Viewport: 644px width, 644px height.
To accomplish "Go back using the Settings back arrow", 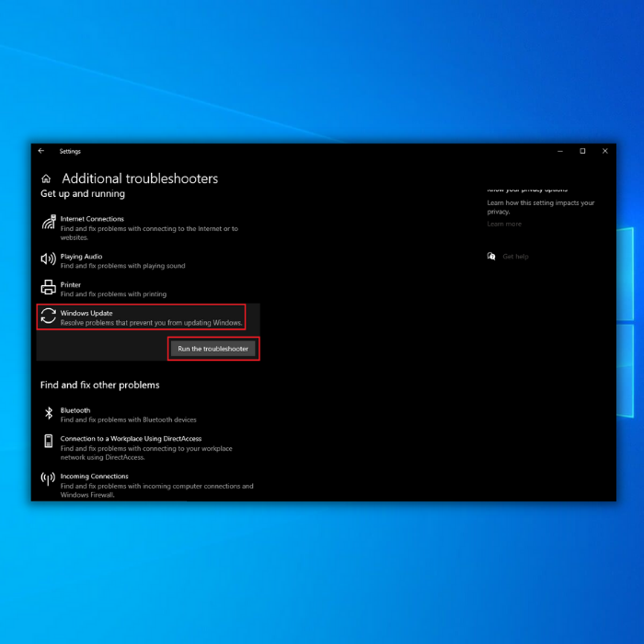I will 41,151.
